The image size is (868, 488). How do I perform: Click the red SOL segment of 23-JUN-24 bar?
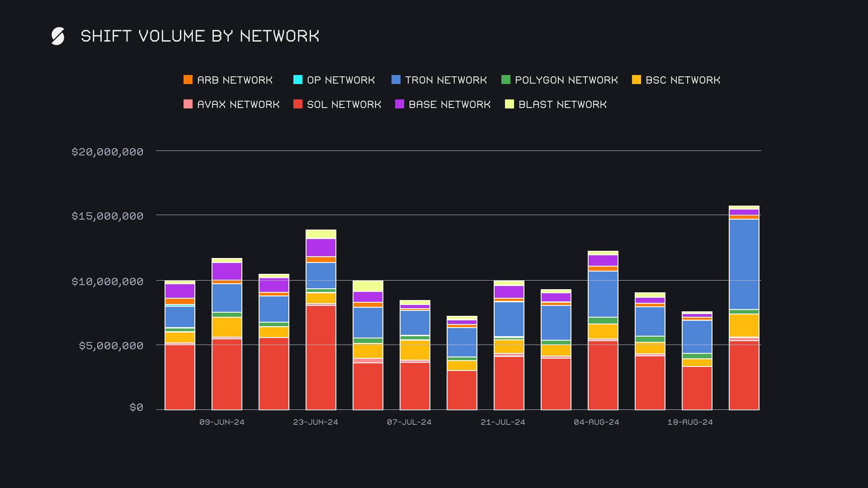tap(321, 357)
